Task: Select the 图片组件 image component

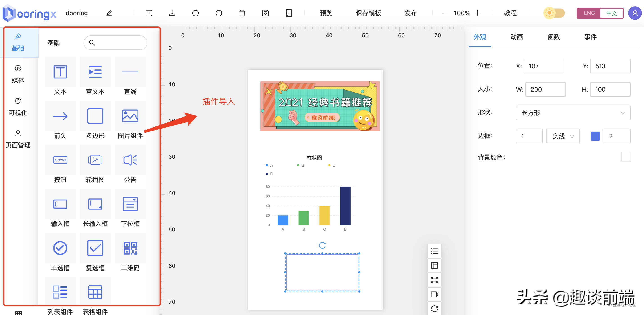Action: coord(130,116)
